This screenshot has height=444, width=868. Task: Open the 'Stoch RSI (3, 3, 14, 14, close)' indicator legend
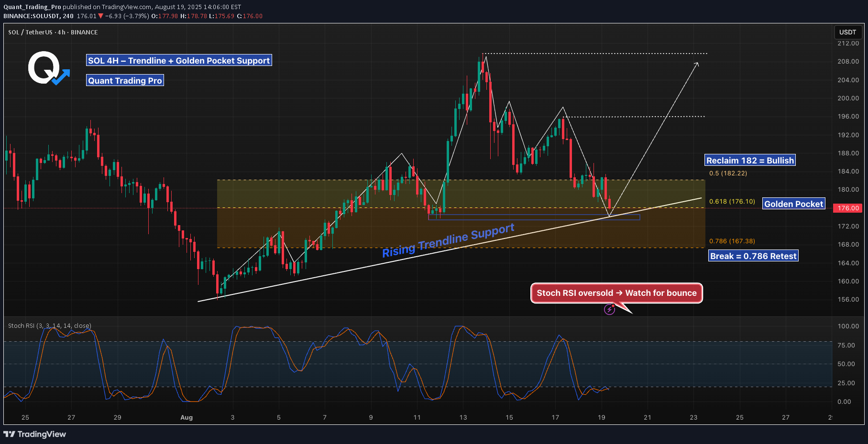(50, 325)
